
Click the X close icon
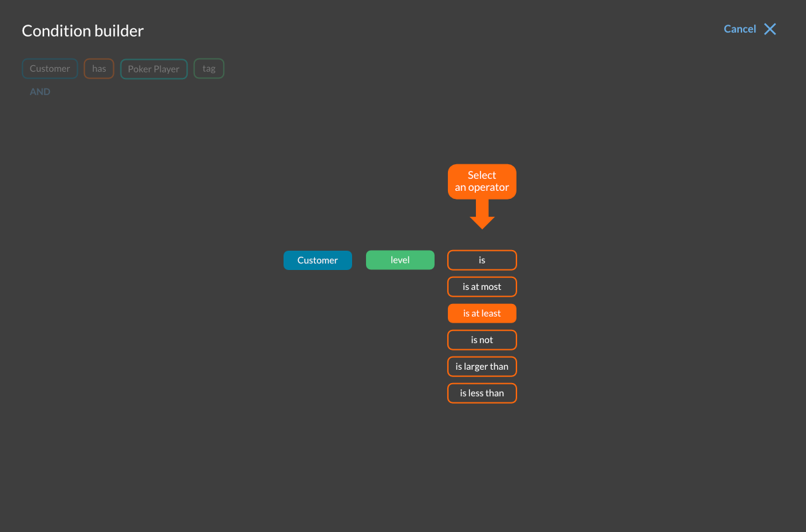(770, 29)
